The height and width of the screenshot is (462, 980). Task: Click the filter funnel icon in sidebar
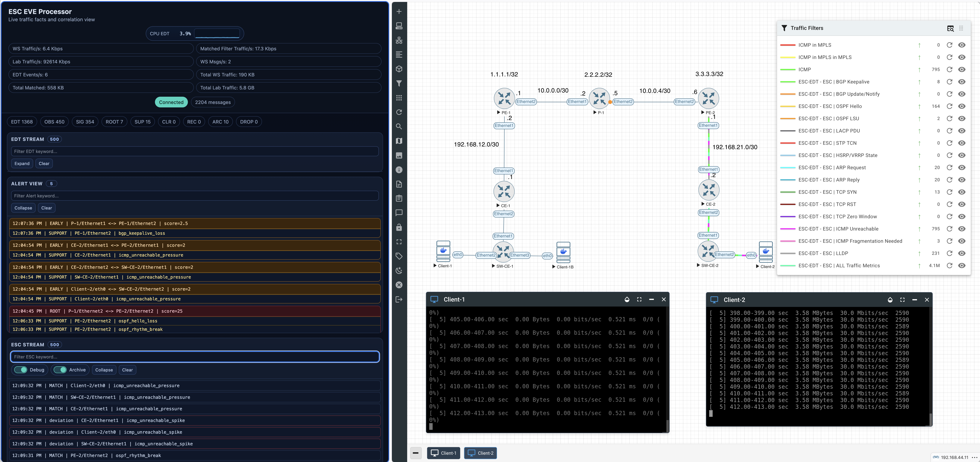point(399,84)
